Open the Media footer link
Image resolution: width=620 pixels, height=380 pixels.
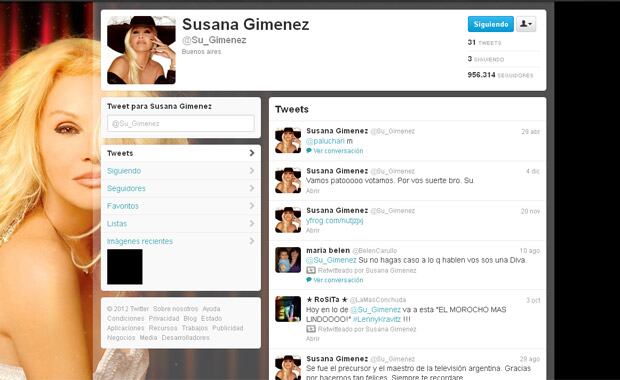(148, 338)
